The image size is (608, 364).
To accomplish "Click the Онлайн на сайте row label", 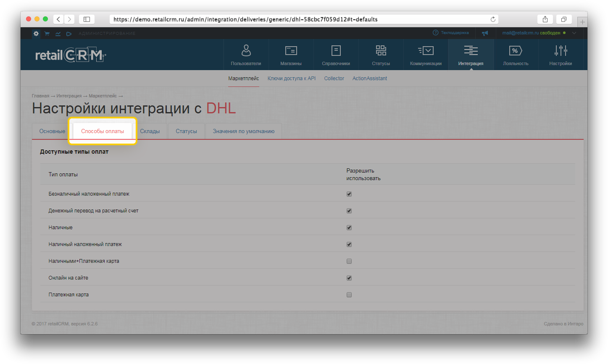I will coord(68,278).
